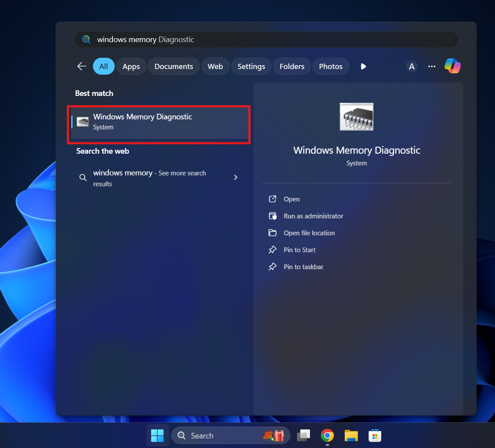495x448 pixels.
Task: Click the Open file location folder icon
Action: (x=272, y=233)
